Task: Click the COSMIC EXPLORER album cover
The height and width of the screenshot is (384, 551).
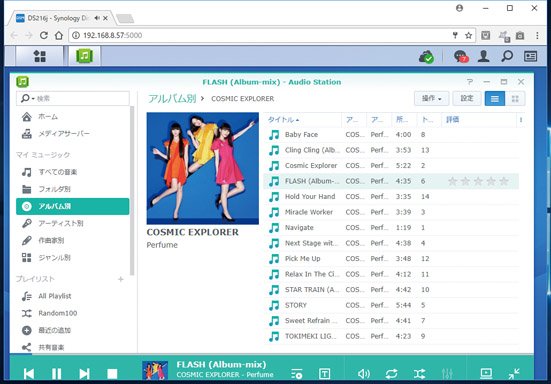Action: (203, 168)
